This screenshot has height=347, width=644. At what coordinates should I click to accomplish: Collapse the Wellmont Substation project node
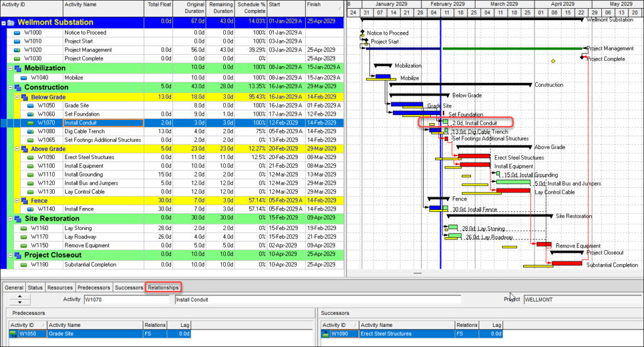click(4, 23)
